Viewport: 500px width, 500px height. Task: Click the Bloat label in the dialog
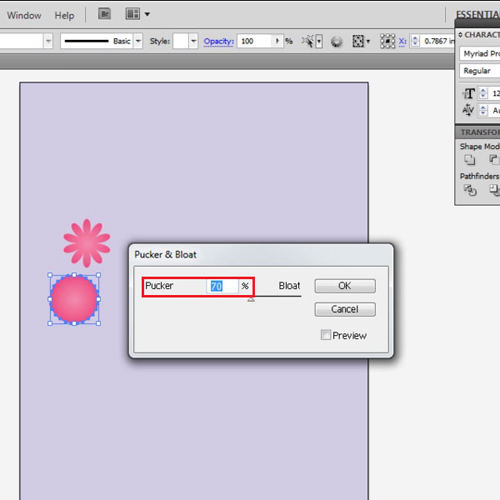click(x=289, y=286)
